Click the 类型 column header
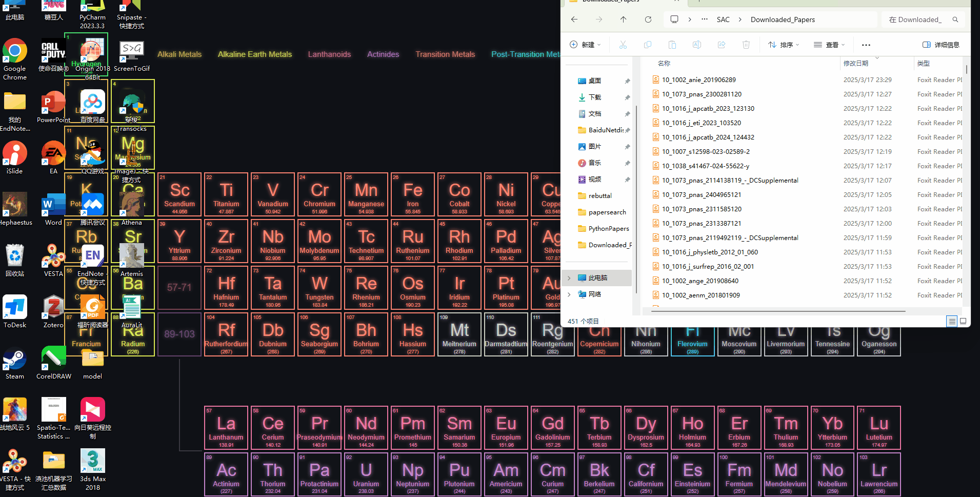Image resolution: width=980 pixels, height=497 pixels. pos(924,63)
